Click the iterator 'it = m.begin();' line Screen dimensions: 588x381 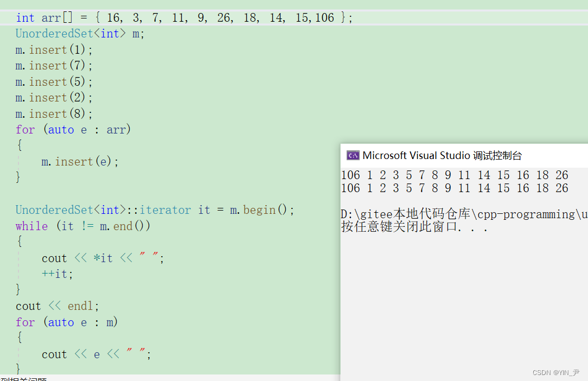coord(155,210)
